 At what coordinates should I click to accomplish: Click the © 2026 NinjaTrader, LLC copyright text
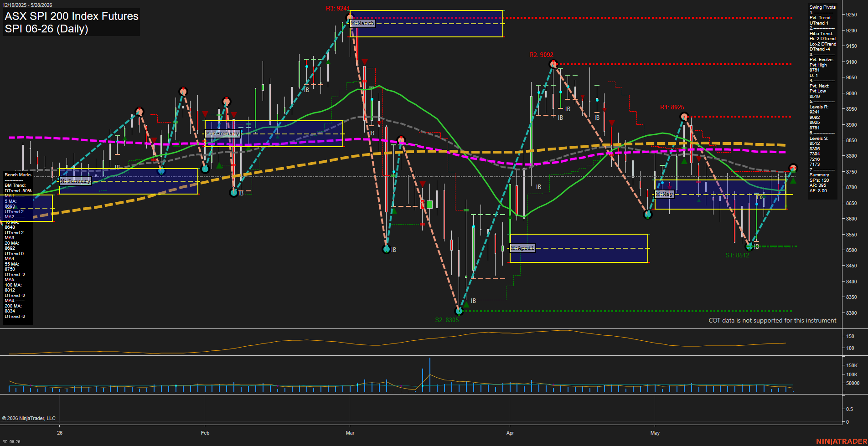click(29, 418)
